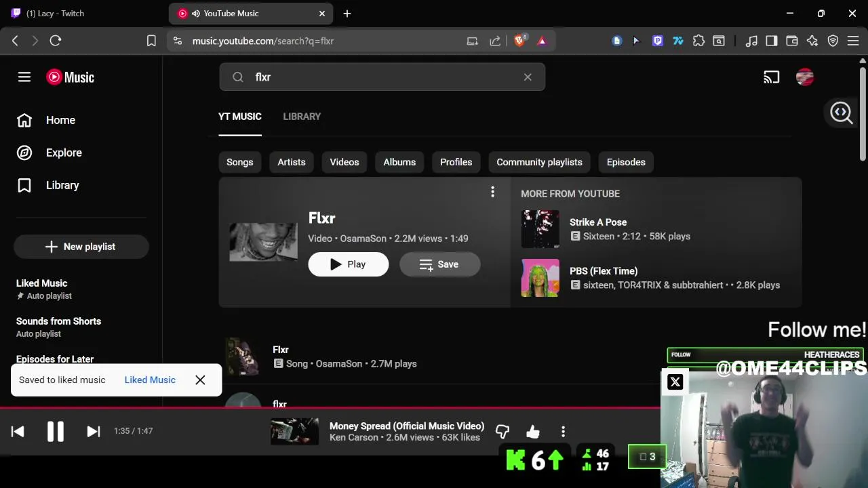Skip to next track
868x488 pixels.
tap(94, 431)
